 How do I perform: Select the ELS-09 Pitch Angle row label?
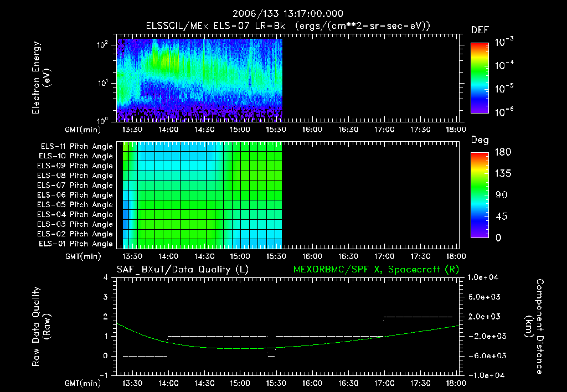pos(75,166)
